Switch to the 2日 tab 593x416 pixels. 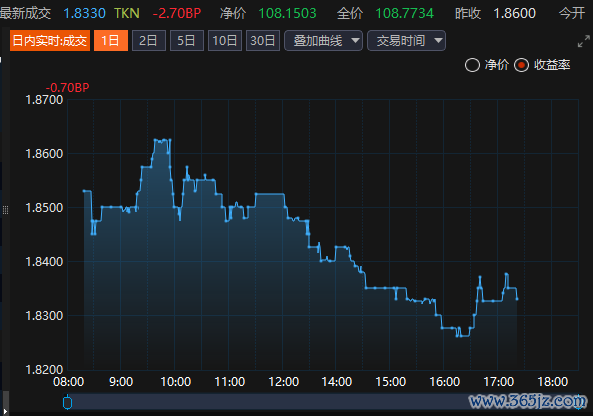click(149, 40)
